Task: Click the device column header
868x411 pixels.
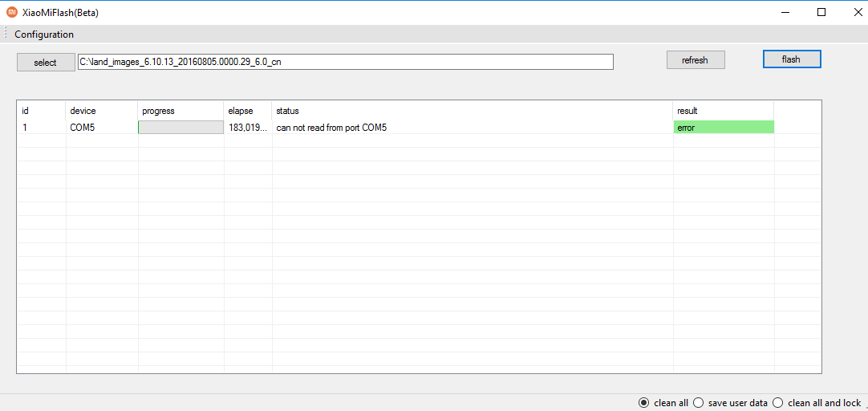Action: [102, 111]
